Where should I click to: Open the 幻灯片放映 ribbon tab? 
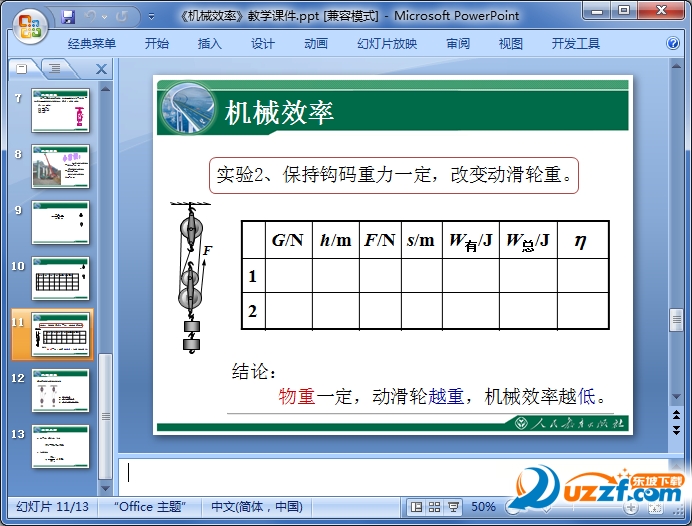(x=387, y=44)
